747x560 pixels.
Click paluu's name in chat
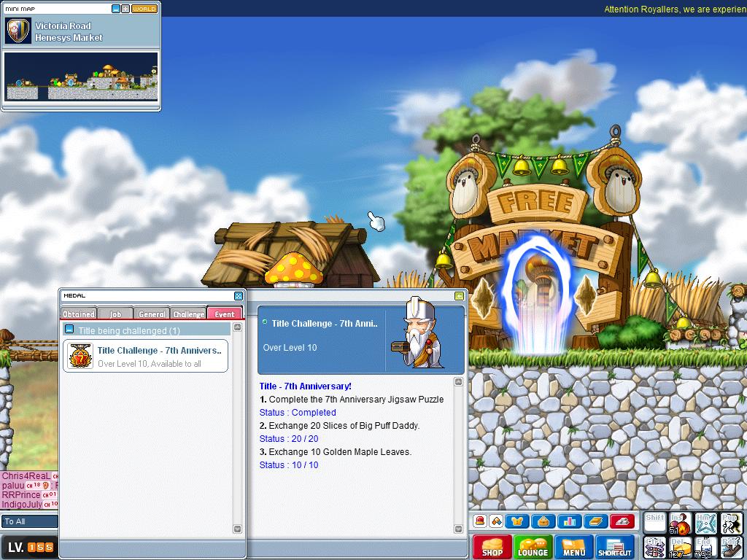tap(13, 485)
